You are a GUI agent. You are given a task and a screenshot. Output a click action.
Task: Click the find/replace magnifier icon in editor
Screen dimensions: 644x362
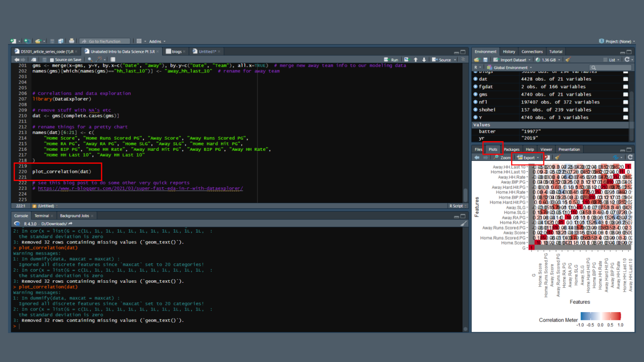click(90, 59)
